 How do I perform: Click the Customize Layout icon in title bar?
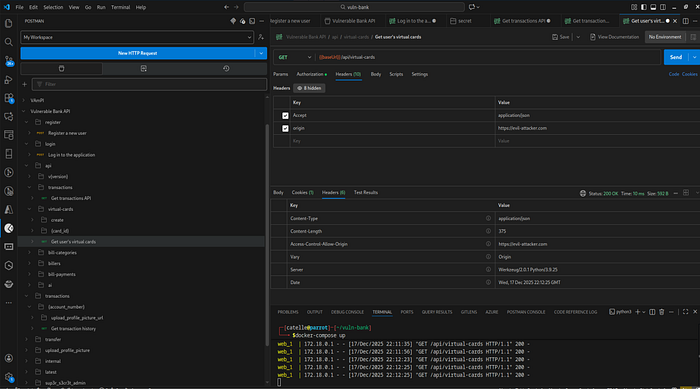[634, 7]
